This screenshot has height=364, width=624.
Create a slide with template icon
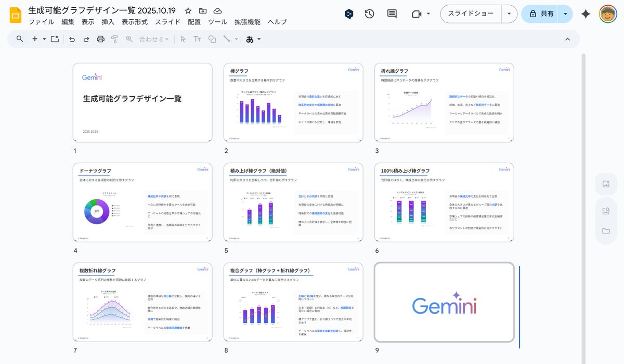coord(55,39)
